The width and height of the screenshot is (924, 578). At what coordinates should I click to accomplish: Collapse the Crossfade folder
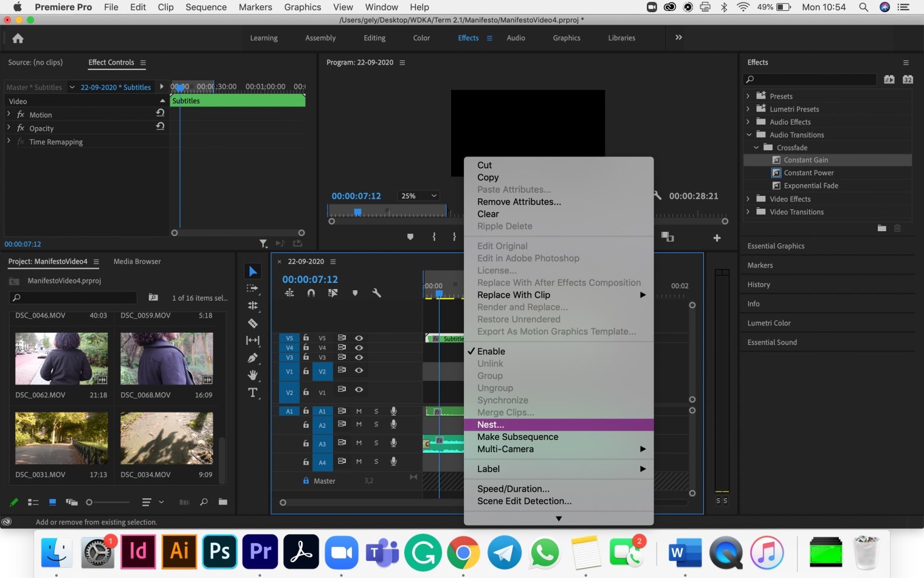756,147
